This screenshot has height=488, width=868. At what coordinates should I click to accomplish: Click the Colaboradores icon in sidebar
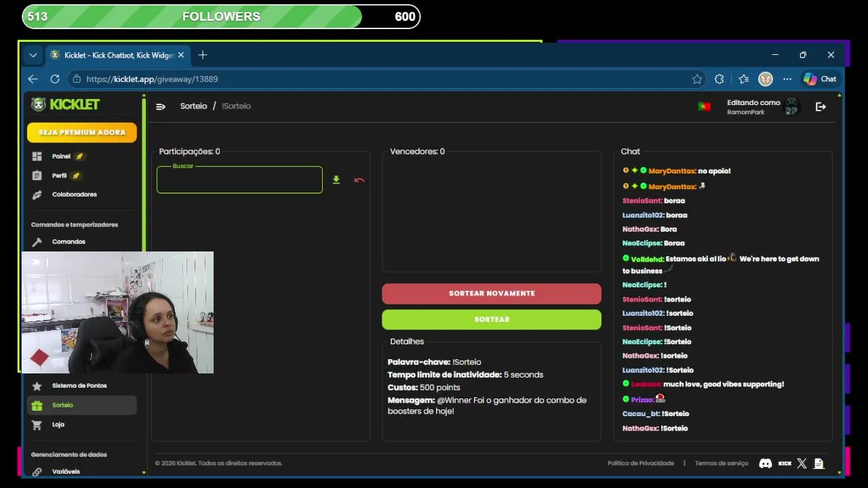click(x=37, y=195)
